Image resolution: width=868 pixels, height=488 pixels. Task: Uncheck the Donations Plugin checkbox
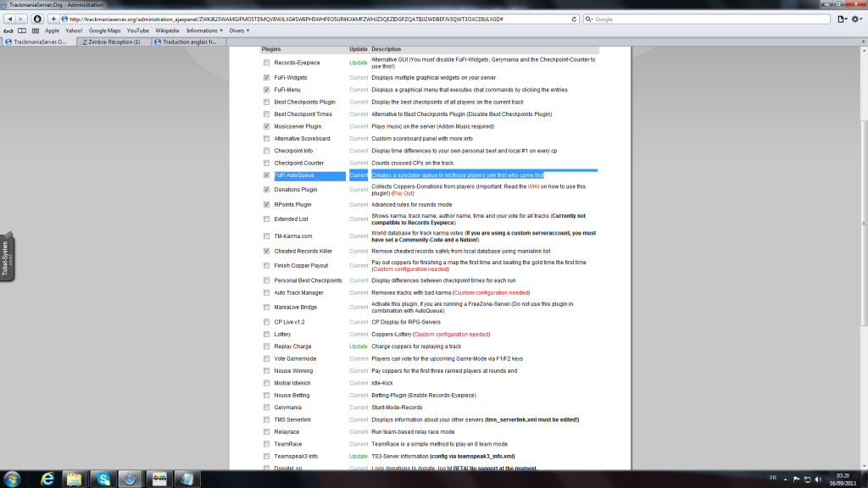pos(267,189)
